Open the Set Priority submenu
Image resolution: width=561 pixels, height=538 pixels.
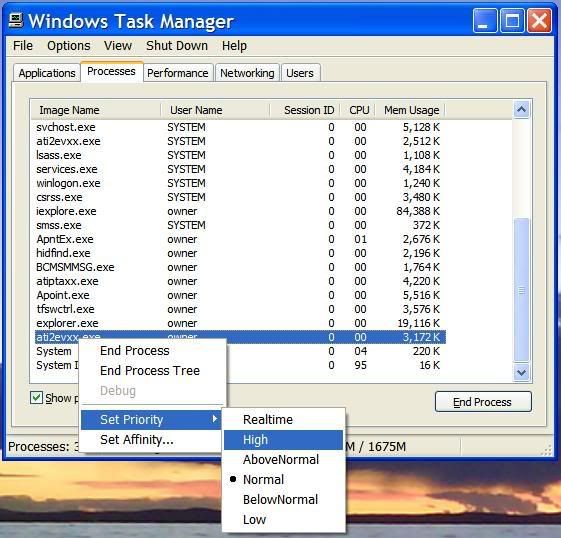151,420
